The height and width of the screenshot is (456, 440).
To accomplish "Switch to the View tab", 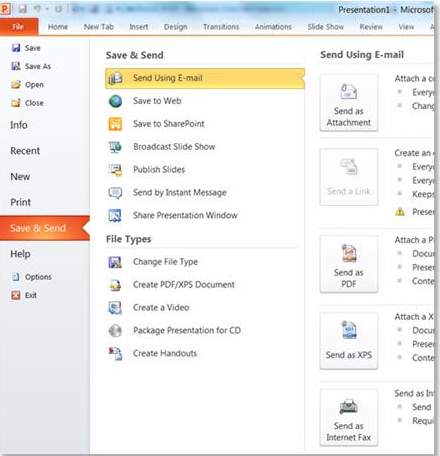I will point(406,27).
